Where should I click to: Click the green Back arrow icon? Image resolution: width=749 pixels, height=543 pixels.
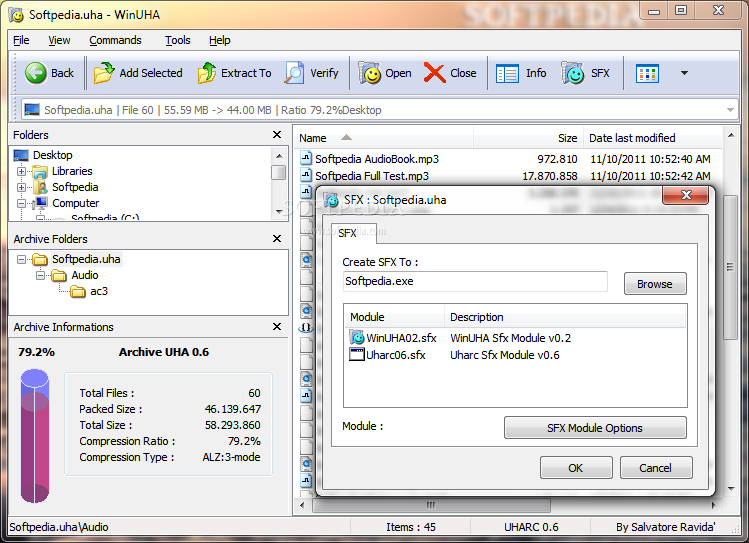(35, 73)
